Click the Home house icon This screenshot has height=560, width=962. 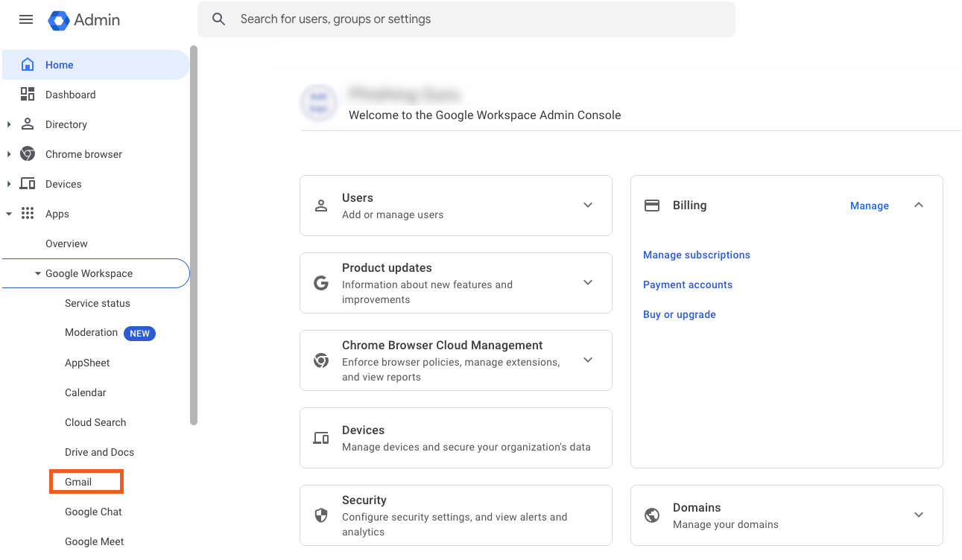point(28,65)
